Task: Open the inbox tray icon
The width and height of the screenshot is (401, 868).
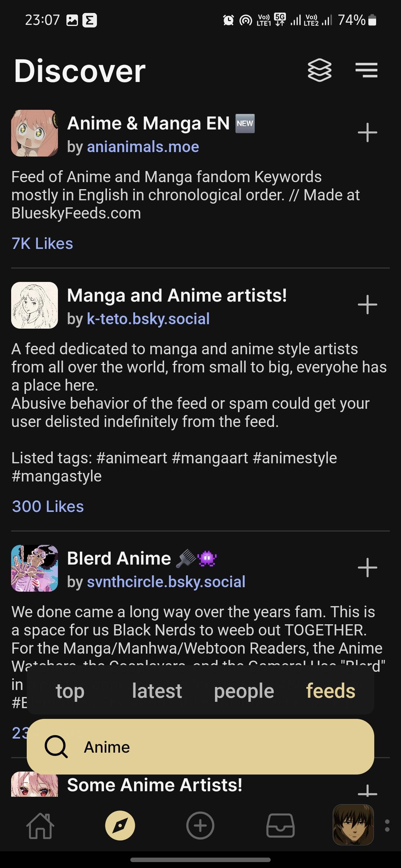Action: click(280, 826)
